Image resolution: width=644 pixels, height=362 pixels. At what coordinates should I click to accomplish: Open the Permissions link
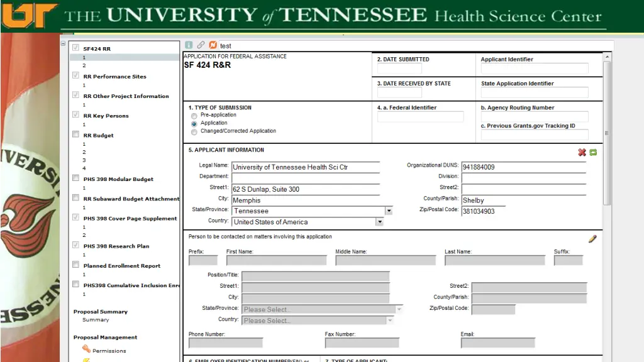(x=109, y=351)
